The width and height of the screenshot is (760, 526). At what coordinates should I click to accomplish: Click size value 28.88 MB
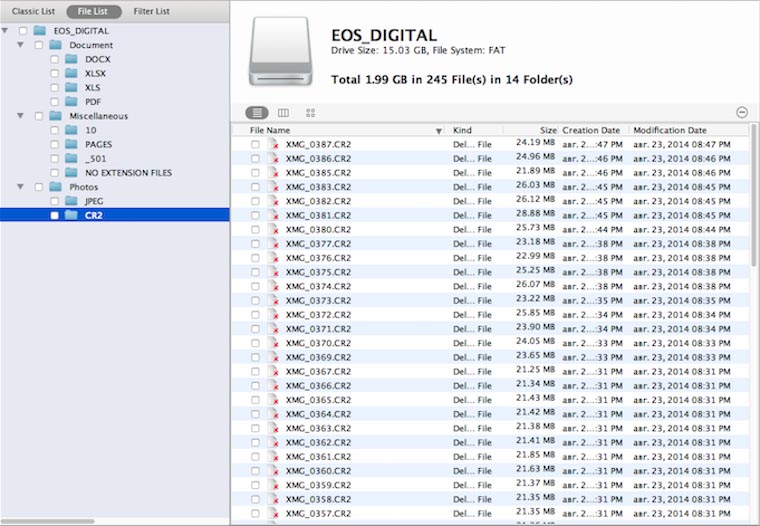[x=535, y=213]
